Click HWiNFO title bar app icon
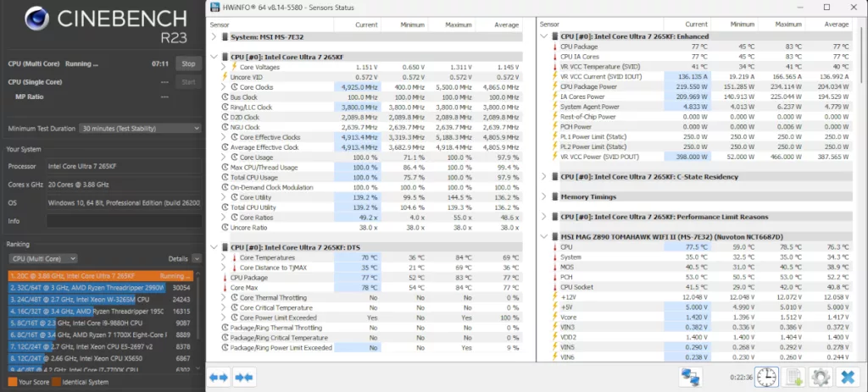 tap(214, 8)
